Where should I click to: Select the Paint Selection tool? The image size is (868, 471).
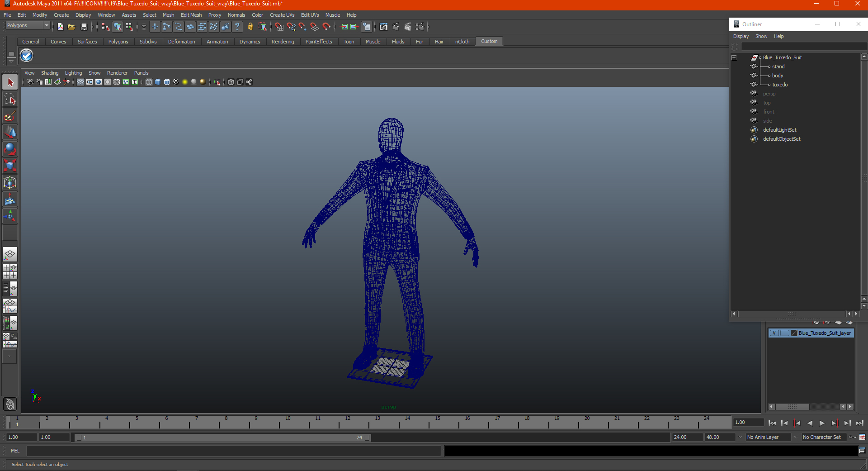point(10,116)
